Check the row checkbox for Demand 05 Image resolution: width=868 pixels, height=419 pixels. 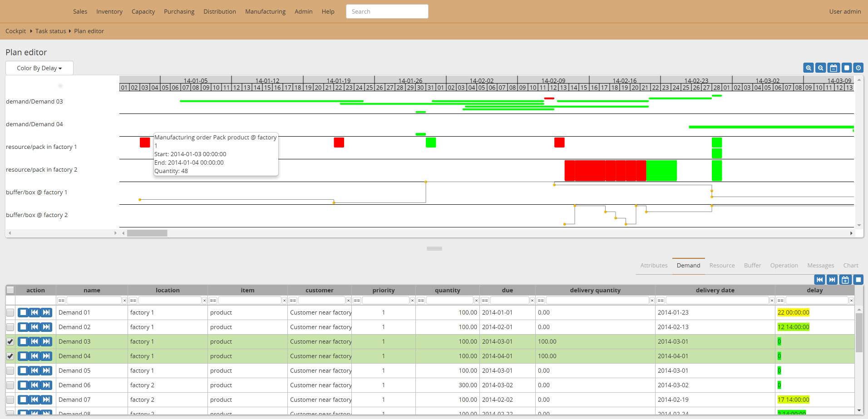point(10,370)
